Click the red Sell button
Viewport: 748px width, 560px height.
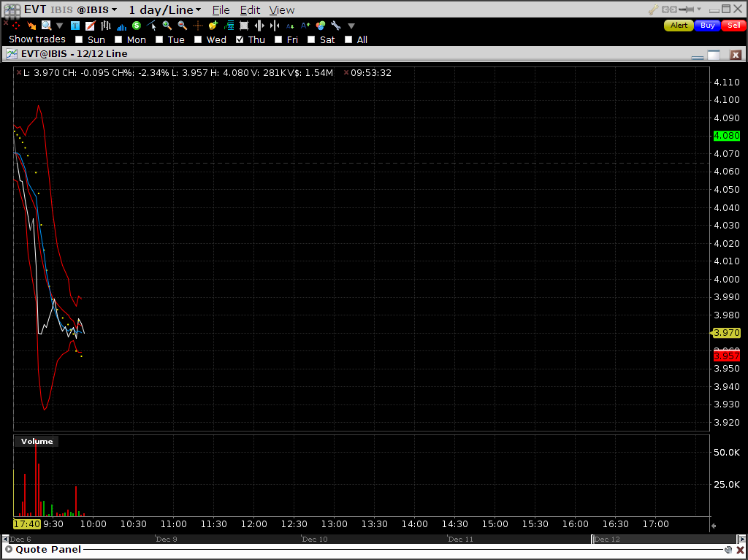733,26
